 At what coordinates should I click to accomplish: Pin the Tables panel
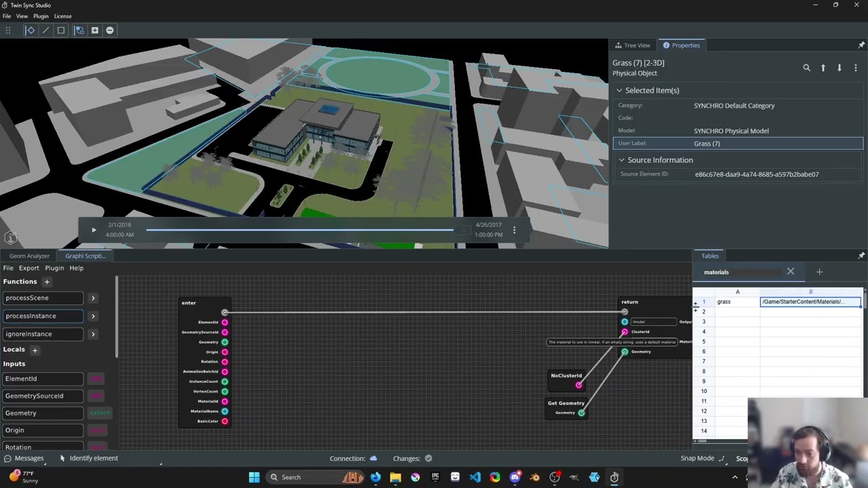point(861,256)
